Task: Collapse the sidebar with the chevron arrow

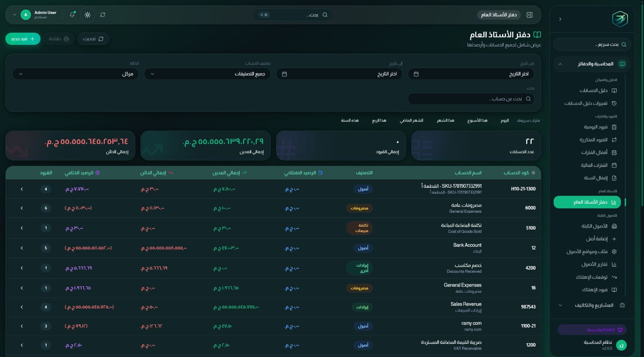Action: coord(560,19)
